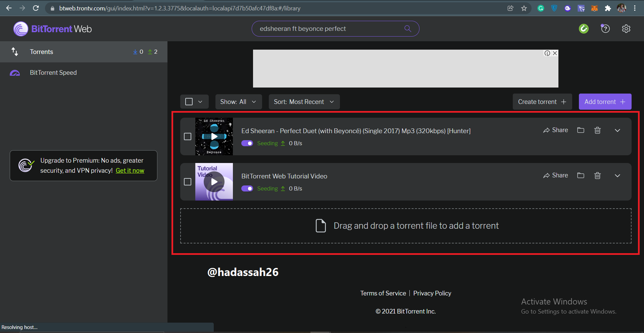Click the upload count 2 indicator
644x333 pixels.
click(153, 52)
